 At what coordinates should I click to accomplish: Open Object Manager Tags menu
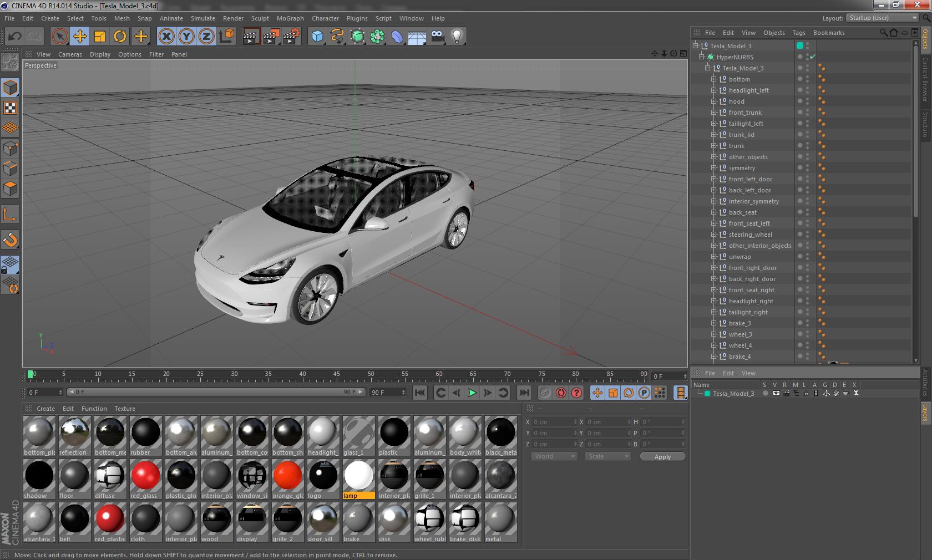point(799,33)
